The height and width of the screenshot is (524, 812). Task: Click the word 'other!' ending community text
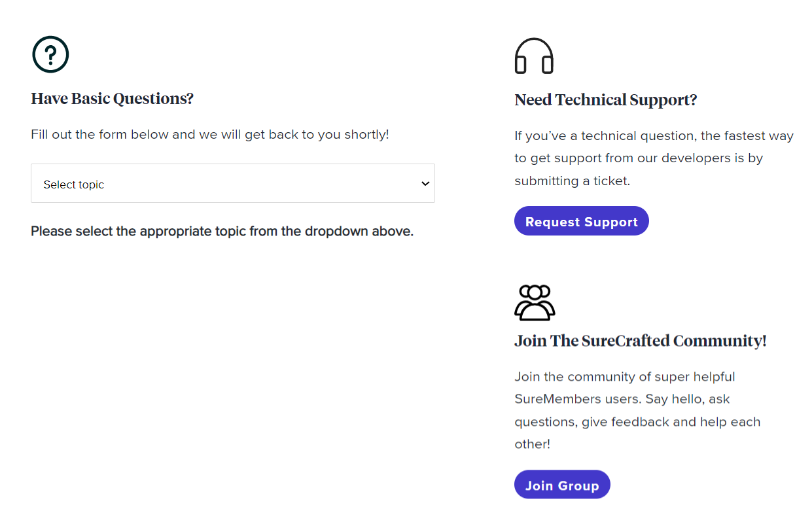tap(532, 444)
